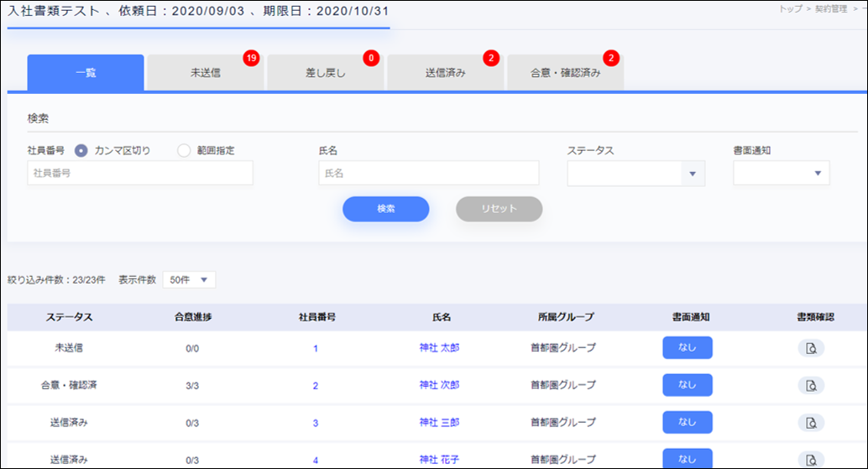Select the 範囲指定 radio option
868x469 pixels.
coord(184,150)
